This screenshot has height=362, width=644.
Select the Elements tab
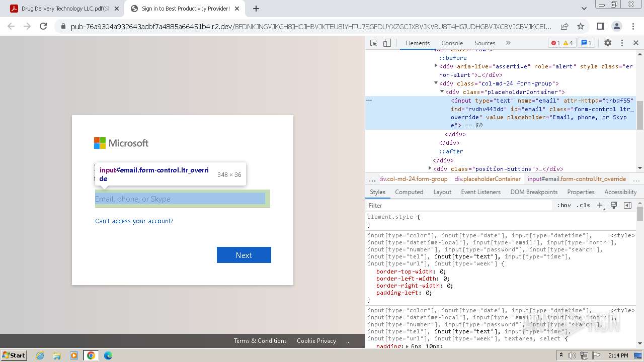pos(418,43)
